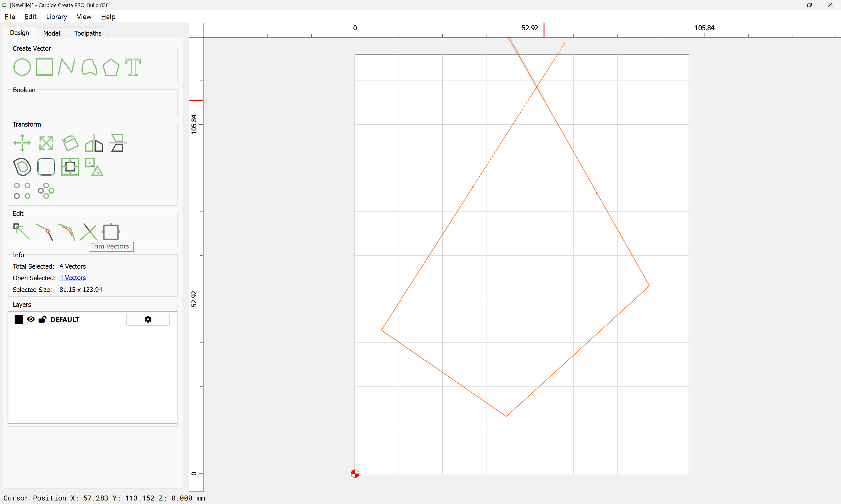Activate the Text tool
Image resolution: width=841 pixels, height=504 pixels.
tap(133, 67)
